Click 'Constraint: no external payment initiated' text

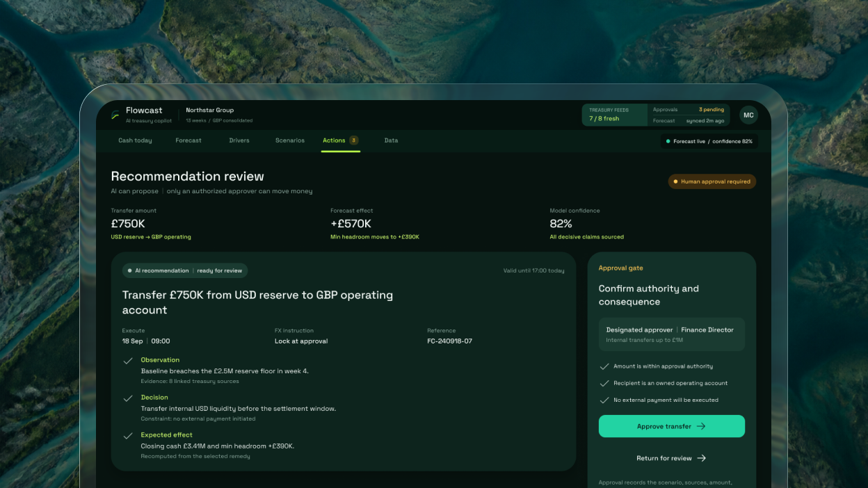click(x=198, y=418)
